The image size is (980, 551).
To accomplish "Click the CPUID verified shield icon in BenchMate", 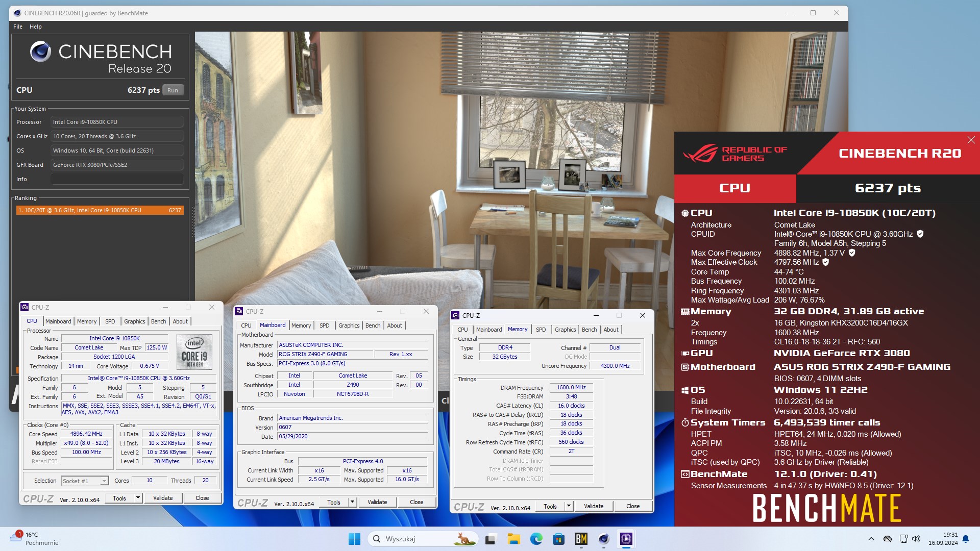I will [920, 234].
